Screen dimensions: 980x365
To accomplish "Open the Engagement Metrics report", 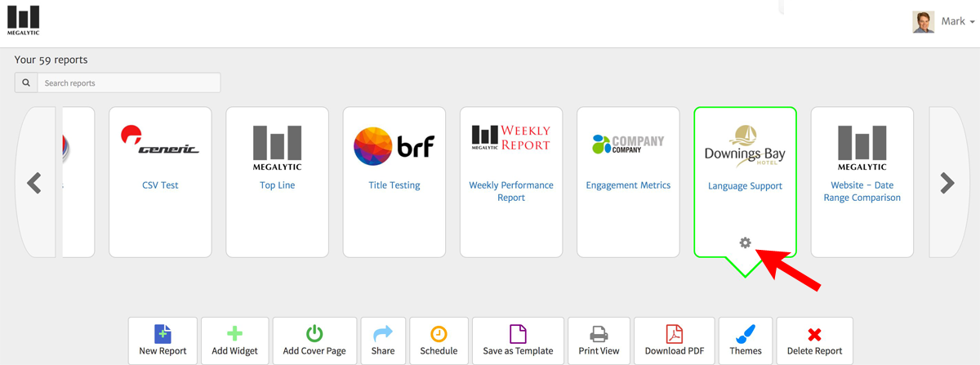I will pos(628,182).
